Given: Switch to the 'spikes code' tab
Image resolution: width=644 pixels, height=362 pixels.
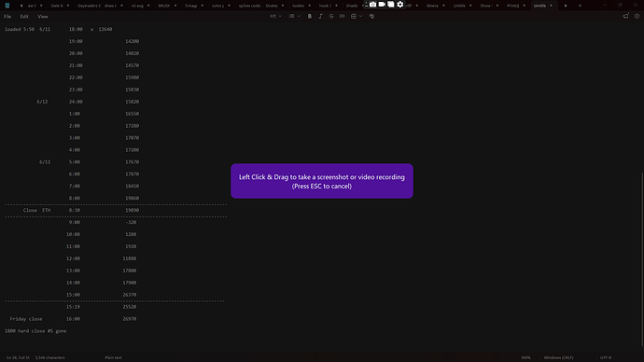Looking at the screenshot, I should click(250, 6).
